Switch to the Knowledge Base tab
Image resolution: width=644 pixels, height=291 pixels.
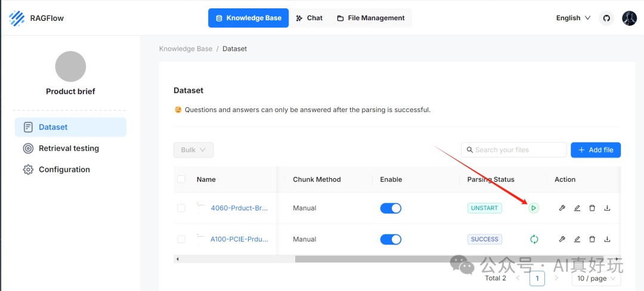(249, 18)
